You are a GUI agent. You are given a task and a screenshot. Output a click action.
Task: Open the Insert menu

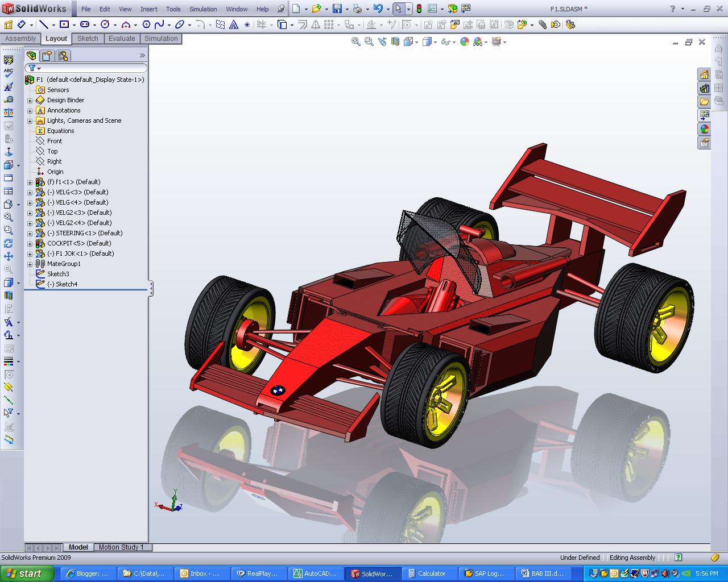[x=148, y=9]
